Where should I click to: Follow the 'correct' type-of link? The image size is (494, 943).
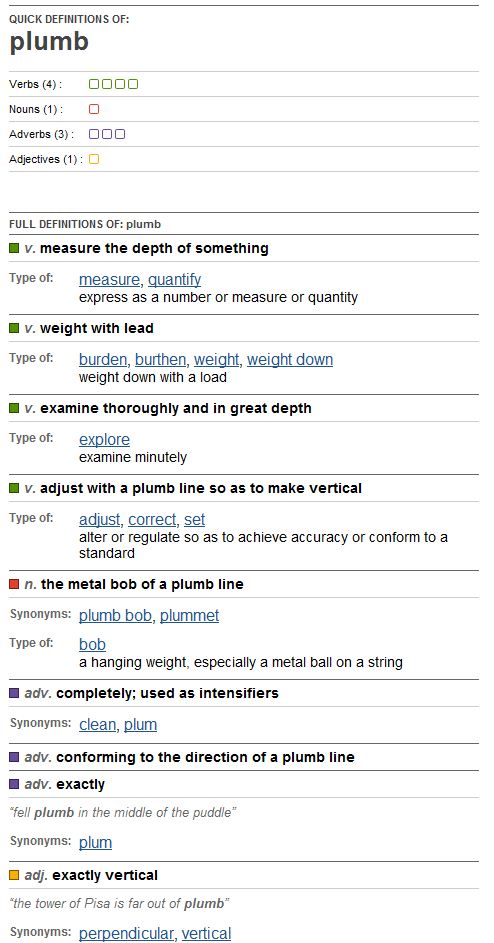pos(152,520)
